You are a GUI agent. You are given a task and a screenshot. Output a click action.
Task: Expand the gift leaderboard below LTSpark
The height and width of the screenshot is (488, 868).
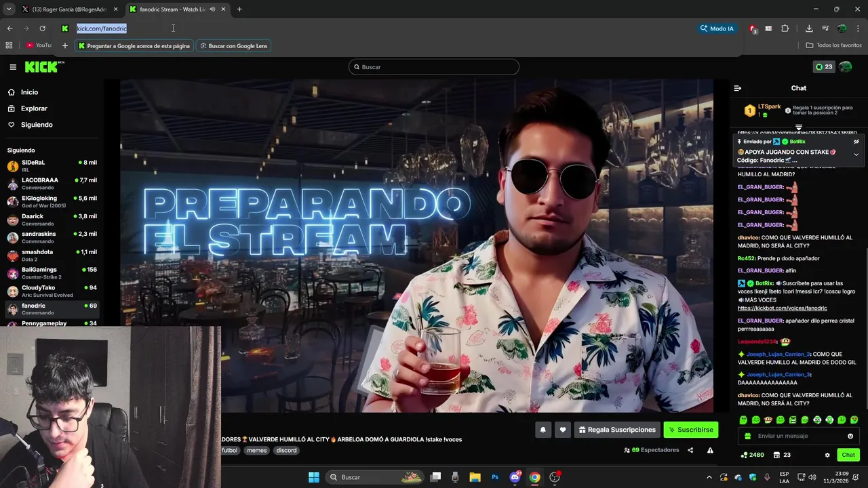[799, 127]
